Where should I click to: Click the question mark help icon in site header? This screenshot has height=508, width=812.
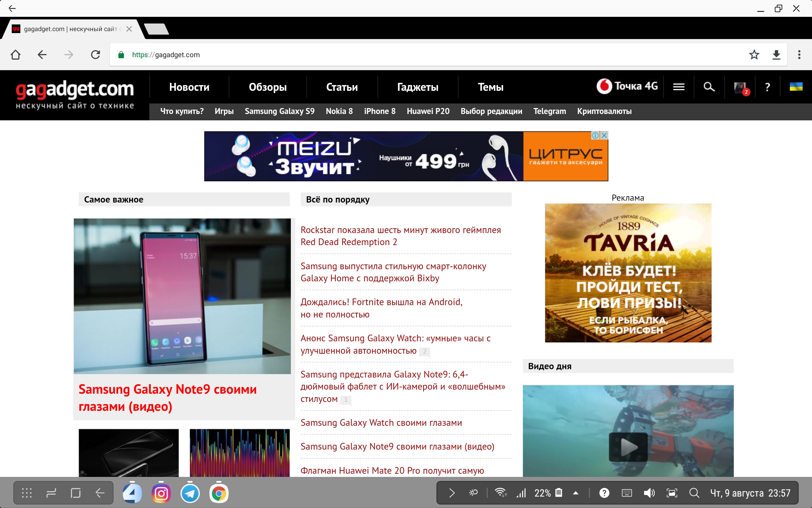point(767,87)
